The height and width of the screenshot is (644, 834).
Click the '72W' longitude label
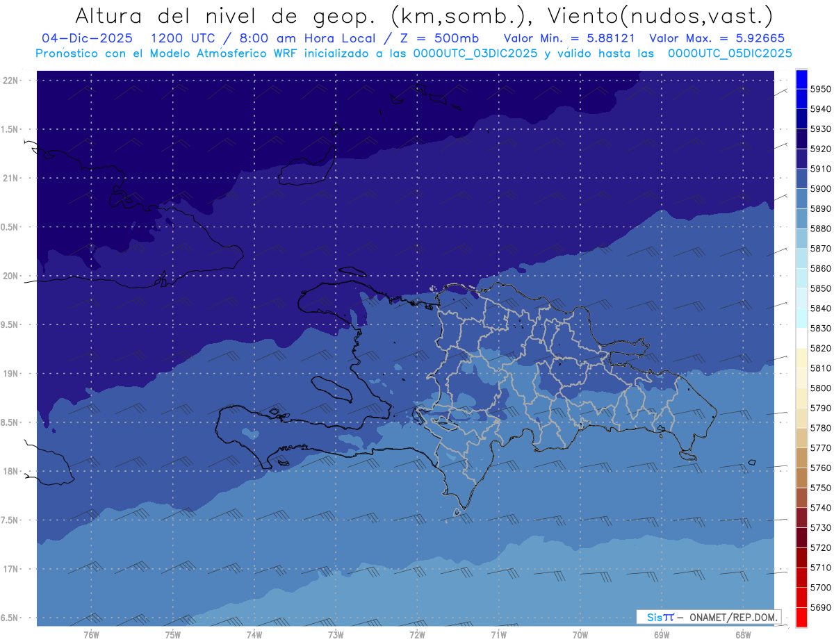pyautogui.click(x=417, y=635)
